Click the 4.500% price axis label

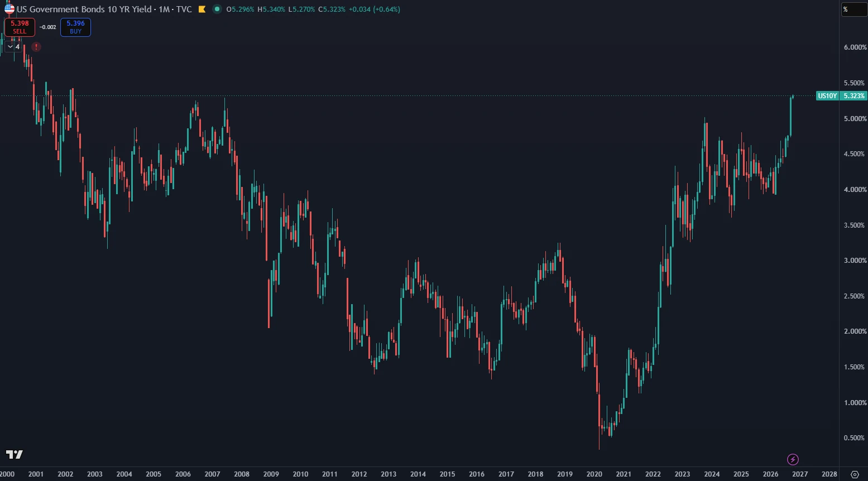(855, 154)
